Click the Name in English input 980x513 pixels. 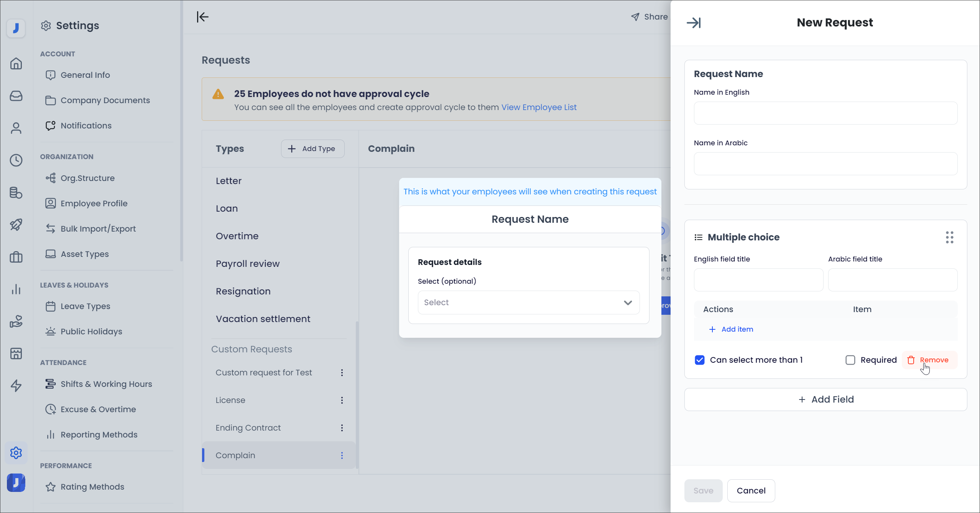point(825,113)
